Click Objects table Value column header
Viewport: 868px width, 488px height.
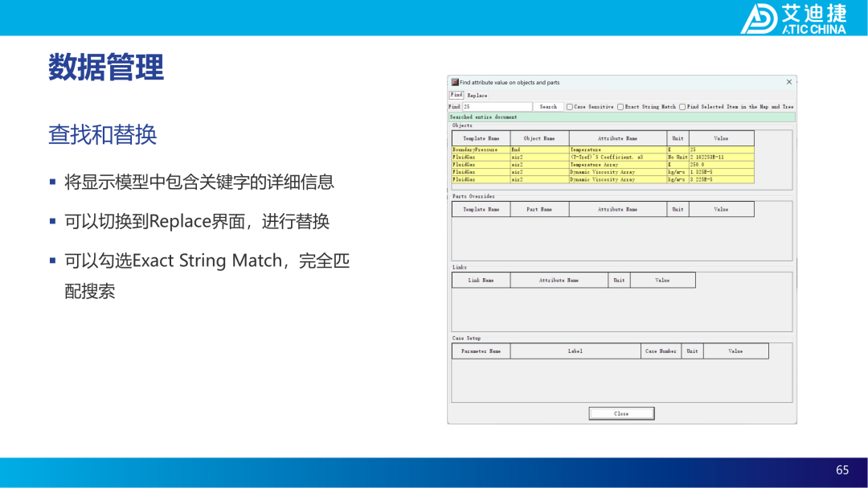point(721,138)
